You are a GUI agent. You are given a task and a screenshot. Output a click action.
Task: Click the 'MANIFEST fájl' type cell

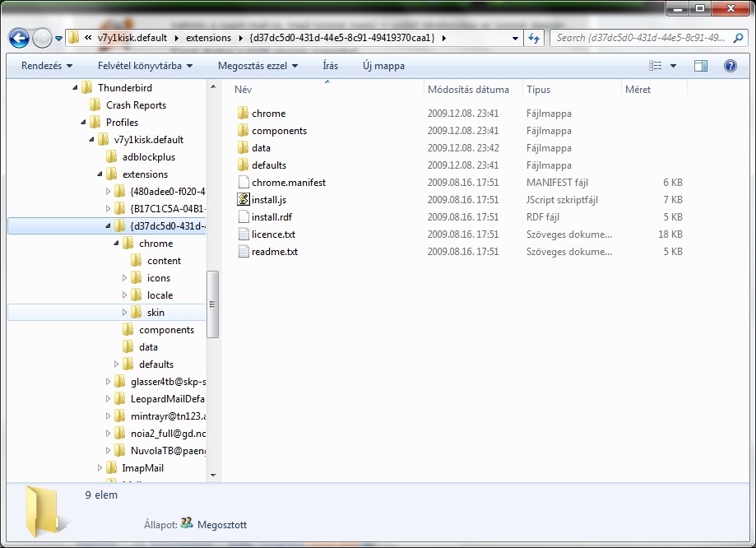tap(557, 183)
